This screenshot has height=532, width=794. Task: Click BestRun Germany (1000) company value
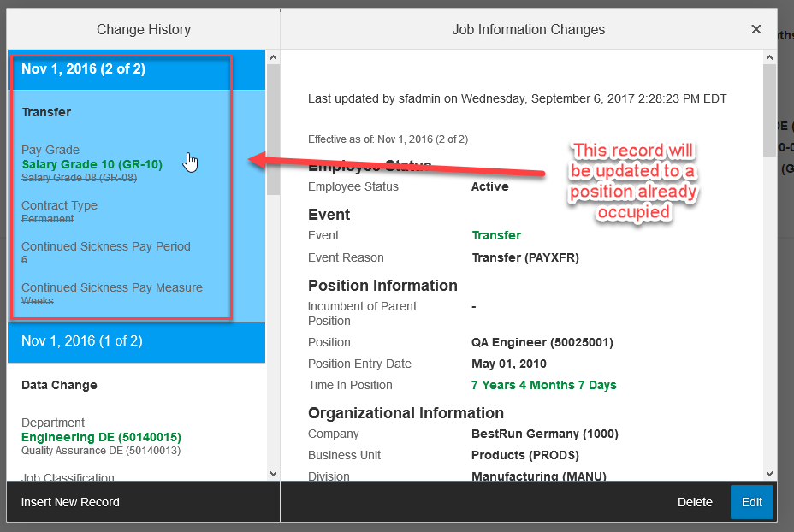tap(545, 434)
